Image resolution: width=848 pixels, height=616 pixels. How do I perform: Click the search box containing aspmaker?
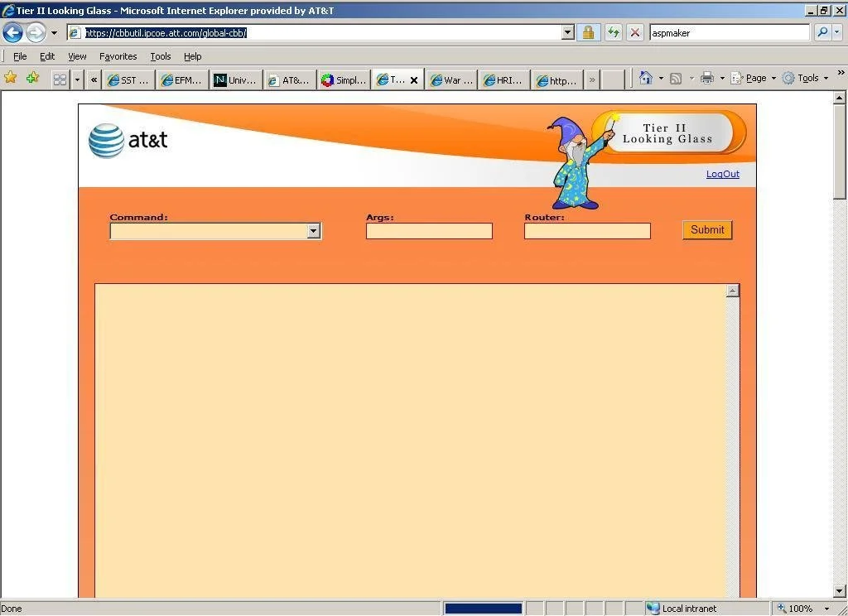tap(730, 33)
